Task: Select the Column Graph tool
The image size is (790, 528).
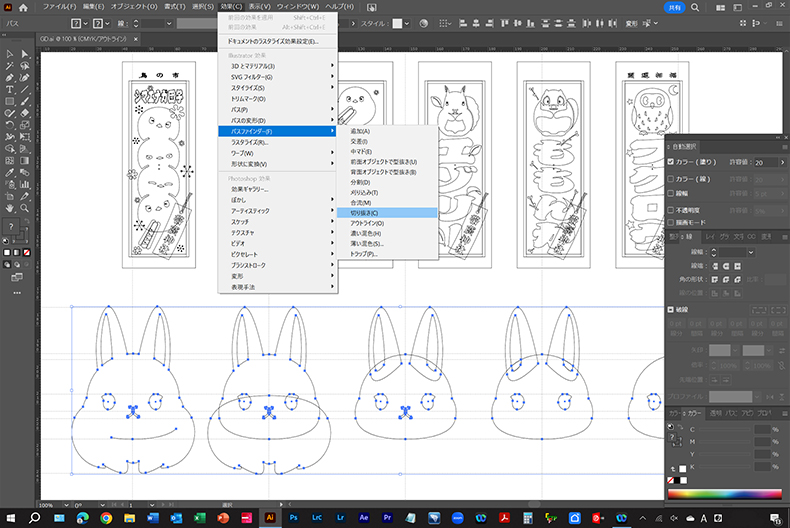Action: 25,184
